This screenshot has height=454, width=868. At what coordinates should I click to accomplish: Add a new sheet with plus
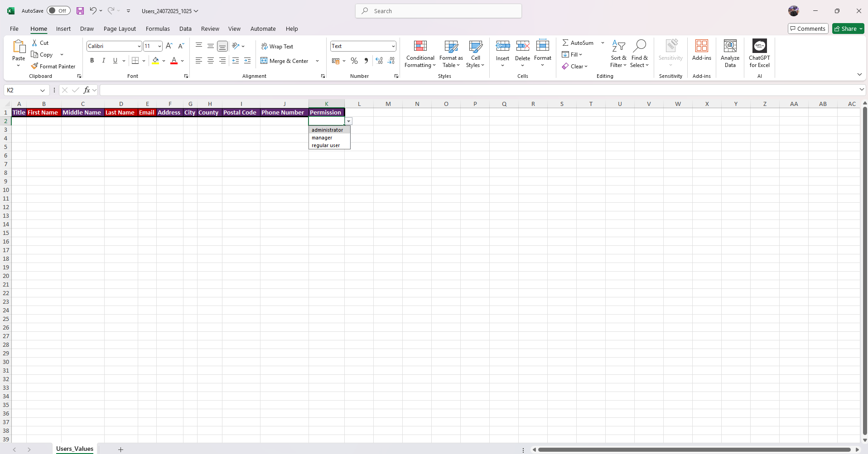point(121,449)
